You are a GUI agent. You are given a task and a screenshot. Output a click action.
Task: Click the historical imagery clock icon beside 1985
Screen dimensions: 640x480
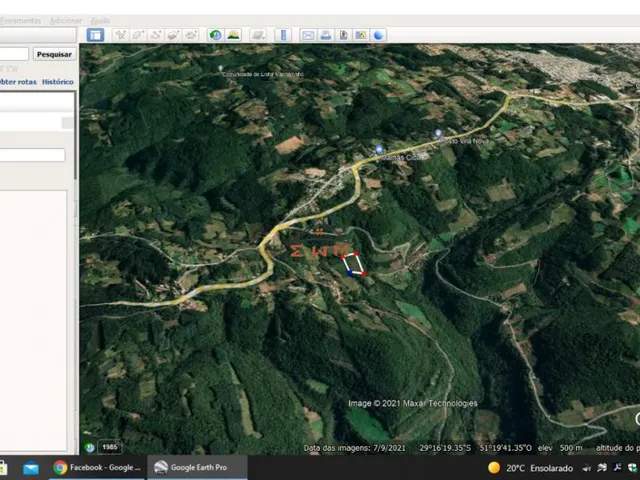point(90,447)
